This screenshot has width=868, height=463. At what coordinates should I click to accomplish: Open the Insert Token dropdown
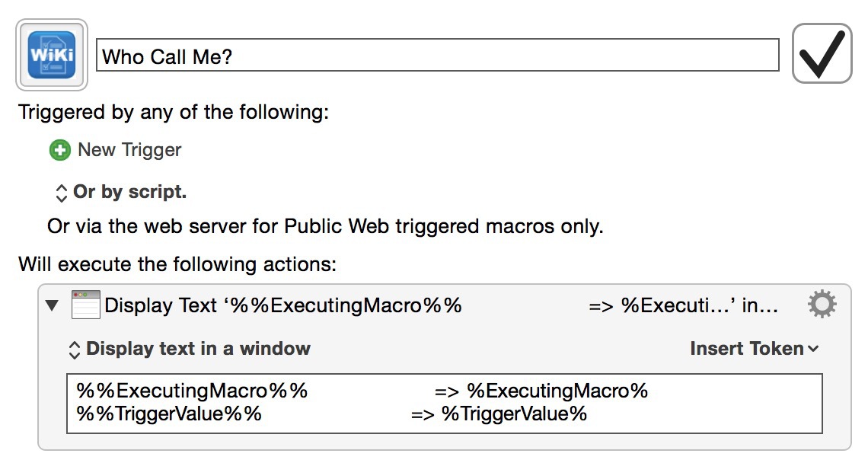754,349
